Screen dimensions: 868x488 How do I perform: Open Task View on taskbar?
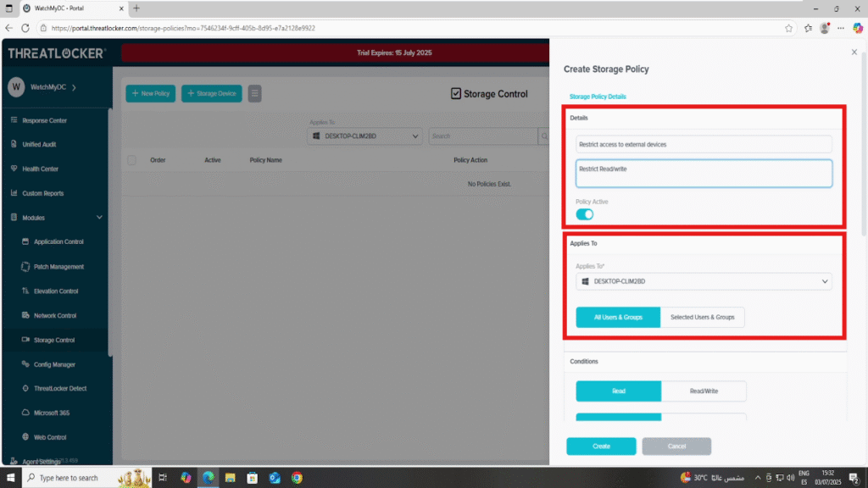tap(163, 478)
